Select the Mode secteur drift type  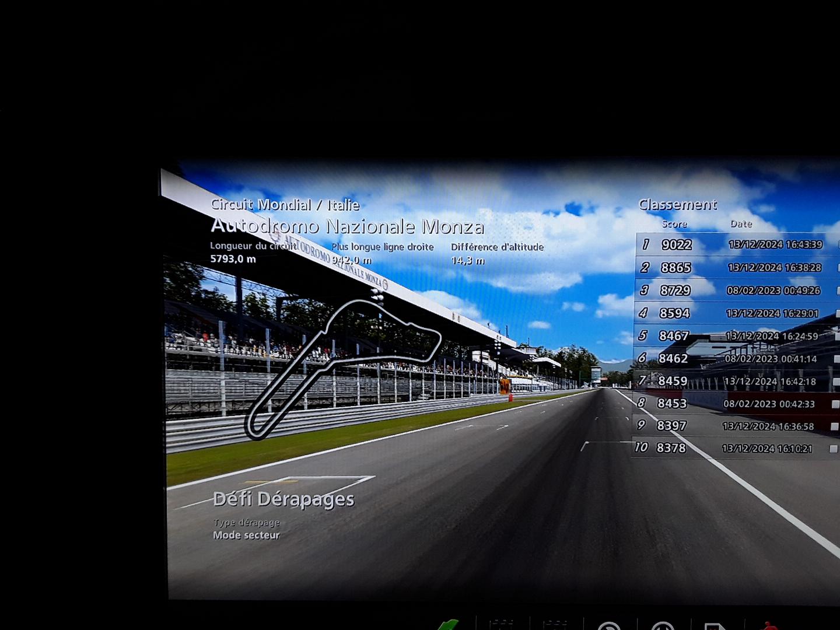pyautogui.click(x=246, y=535)
